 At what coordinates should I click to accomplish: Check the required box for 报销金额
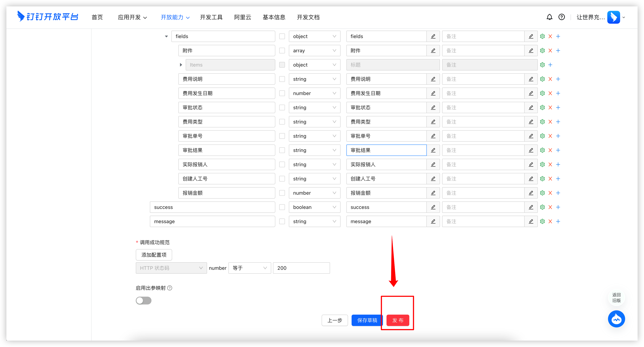282,193
